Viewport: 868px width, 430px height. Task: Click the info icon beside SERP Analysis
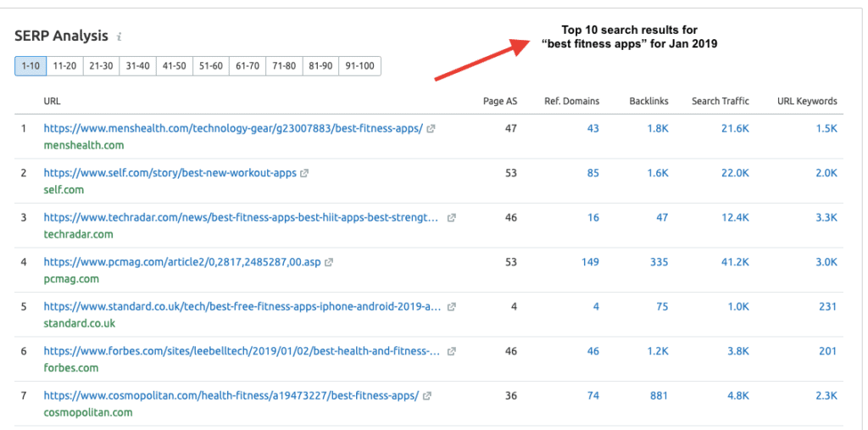120,36
